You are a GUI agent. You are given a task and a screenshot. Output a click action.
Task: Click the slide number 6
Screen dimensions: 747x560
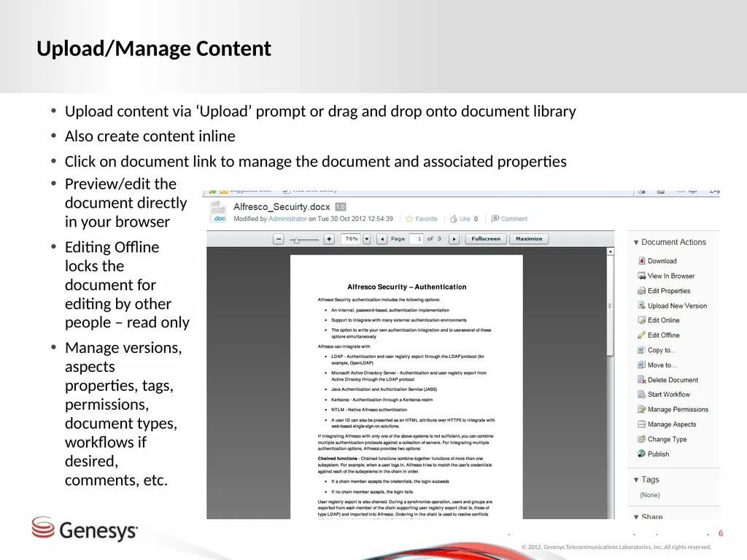coord(721,533)
